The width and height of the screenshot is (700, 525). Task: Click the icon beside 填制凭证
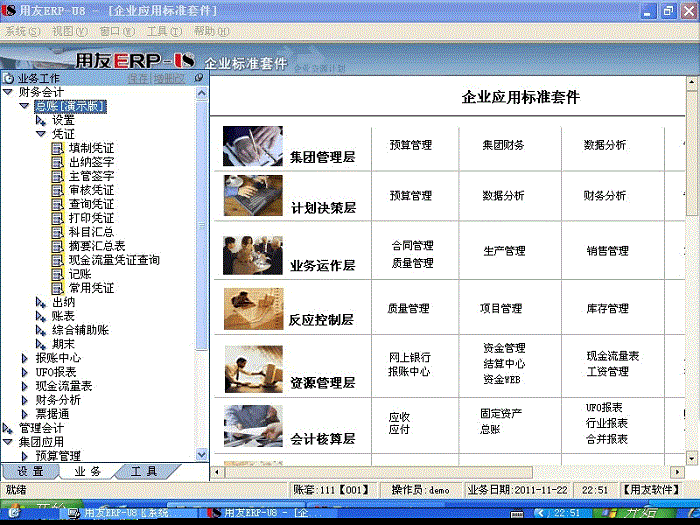pos(58,148)
